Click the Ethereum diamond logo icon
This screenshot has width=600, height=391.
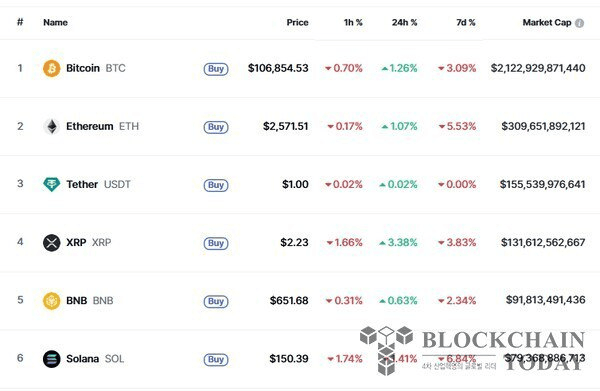point(51,127)
